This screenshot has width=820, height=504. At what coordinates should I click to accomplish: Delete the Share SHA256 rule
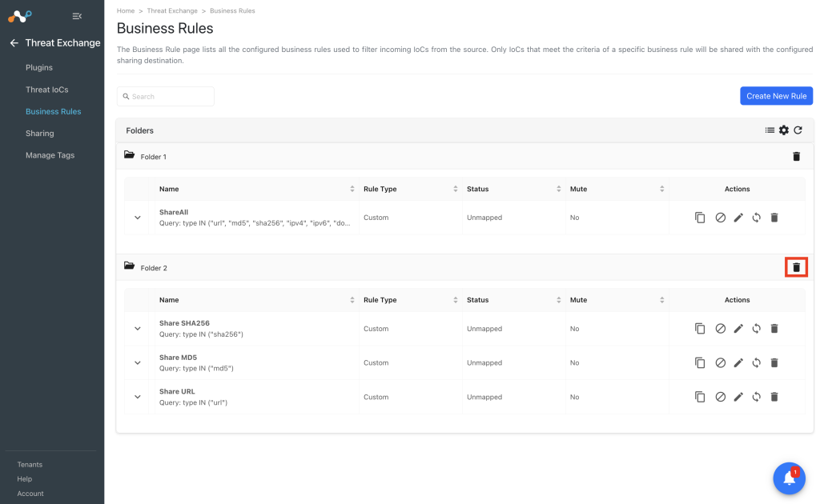point(774,329)
